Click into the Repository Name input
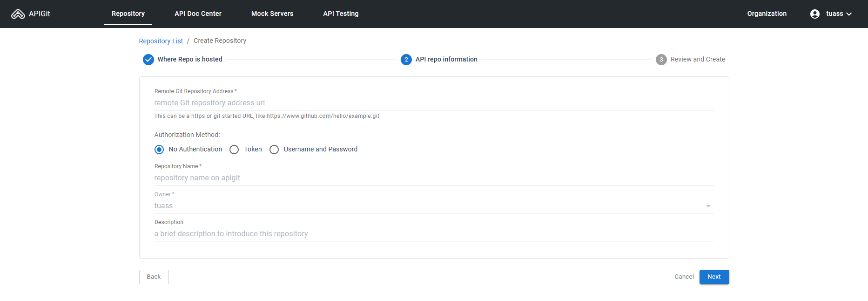Viewport: 868px width, 301px height. pos(434,178)
